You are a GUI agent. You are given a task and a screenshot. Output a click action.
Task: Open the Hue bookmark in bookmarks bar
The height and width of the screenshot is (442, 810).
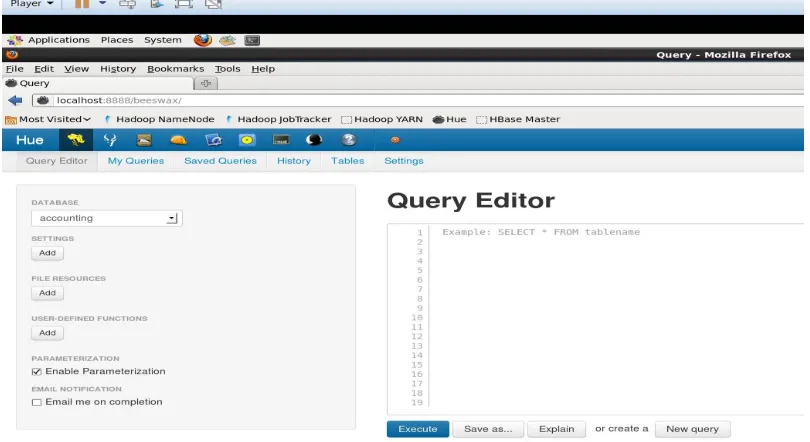pos(449,119)
